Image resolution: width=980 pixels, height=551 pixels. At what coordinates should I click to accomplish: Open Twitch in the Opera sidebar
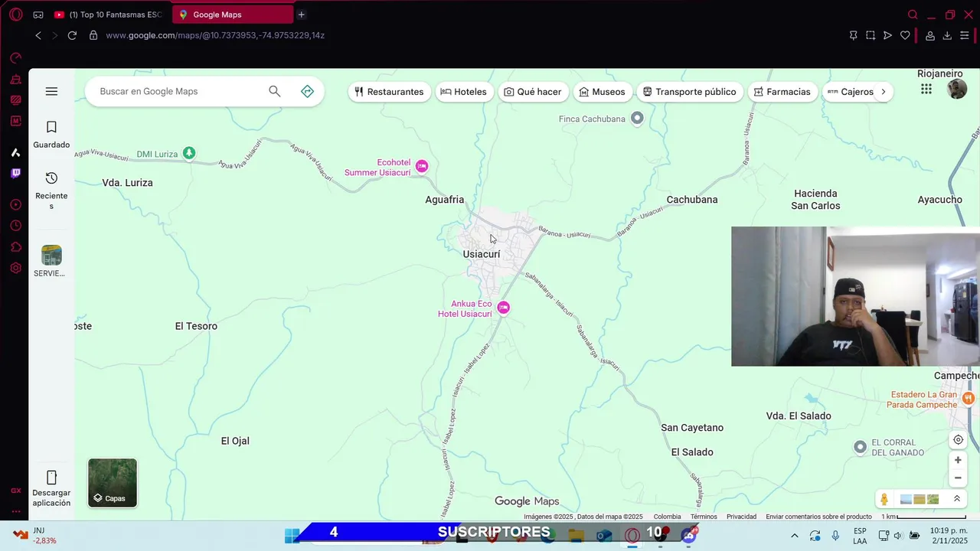(15, 174)
